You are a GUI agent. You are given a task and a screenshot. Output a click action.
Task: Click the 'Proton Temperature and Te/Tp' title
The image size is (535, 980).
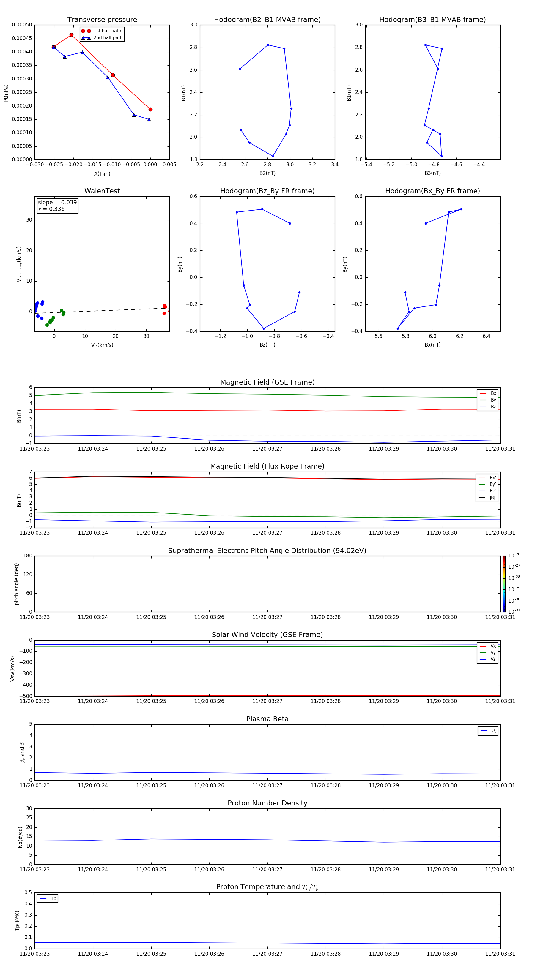click(267, 887)
